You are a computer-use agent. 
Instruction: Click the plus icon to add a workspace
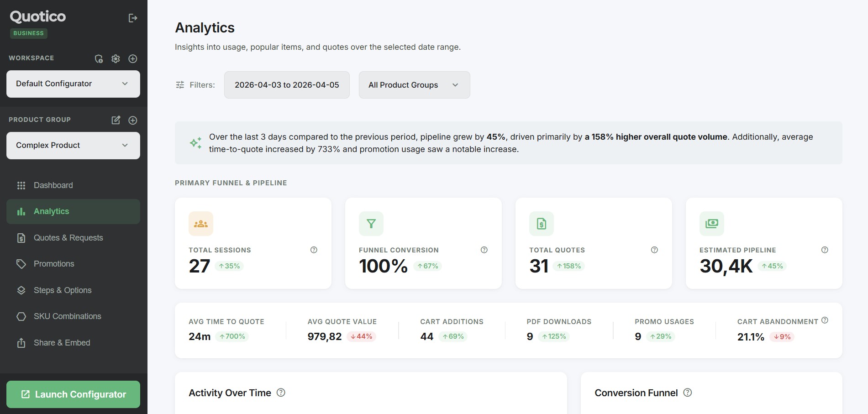[x=133, y=58]
